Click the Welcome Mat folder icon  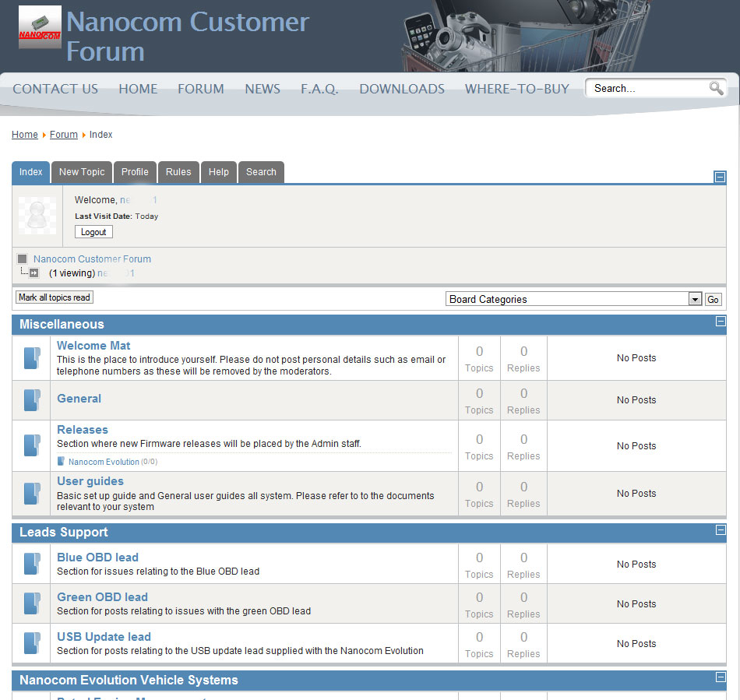[31, 358]
